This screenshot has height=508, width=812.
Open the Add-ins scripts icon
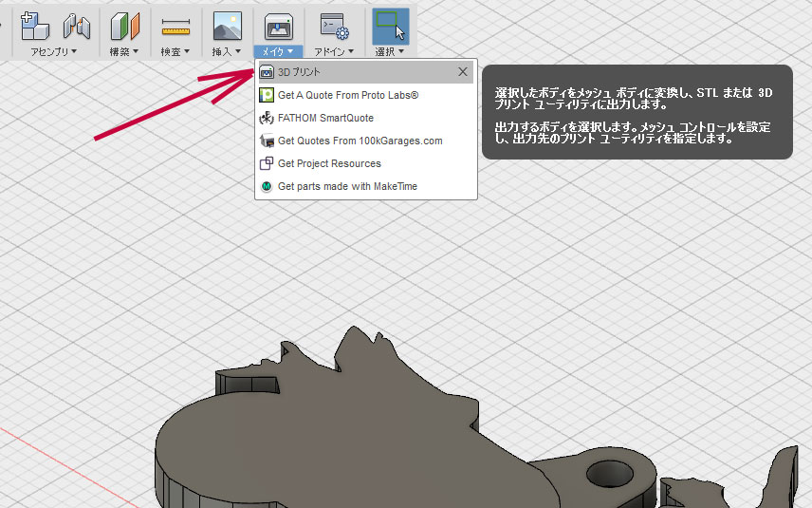(x=335, y=26)
